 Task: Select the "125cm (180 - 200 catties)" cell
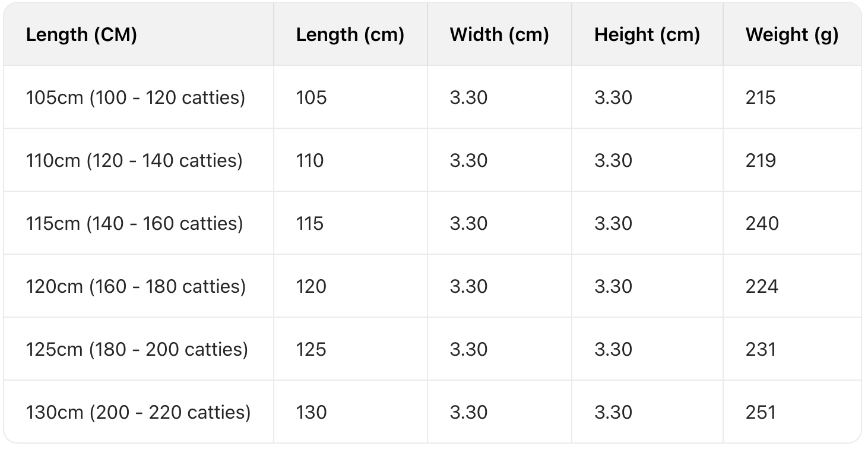(137, 349)
